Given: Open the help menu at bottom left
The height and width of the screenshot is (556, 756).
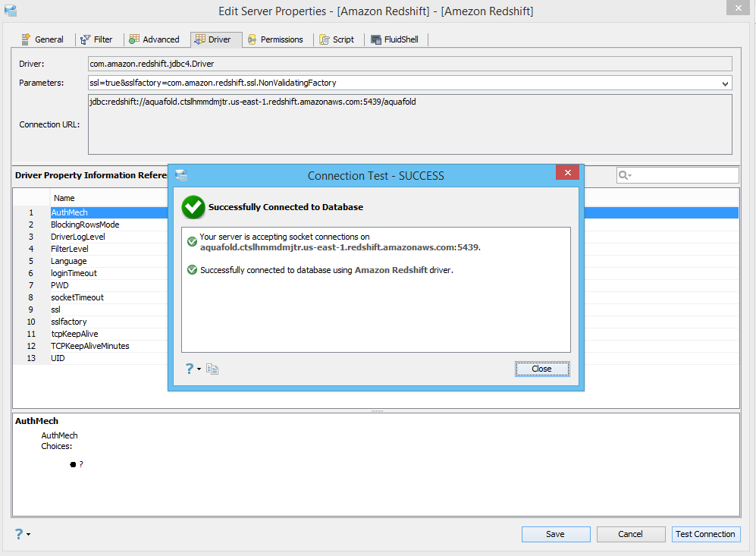Looking at the screenshot, I should point(22,534).
